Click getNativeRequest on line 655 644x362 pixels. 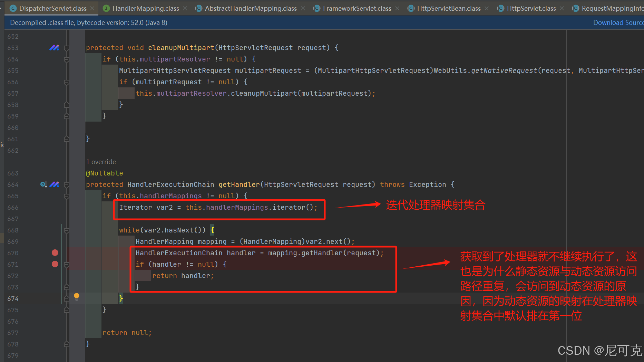504,70
